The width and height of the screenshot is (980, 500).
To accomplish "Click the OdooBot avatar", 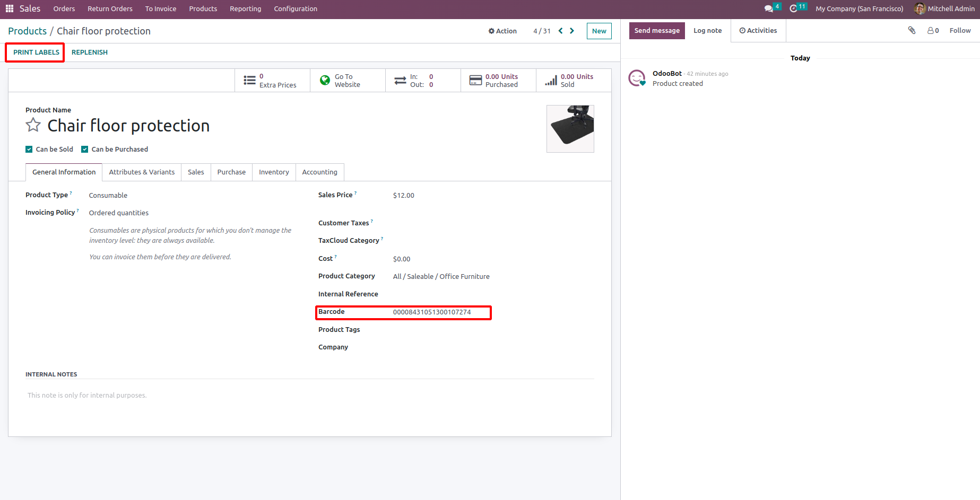I will coord(637,78).
